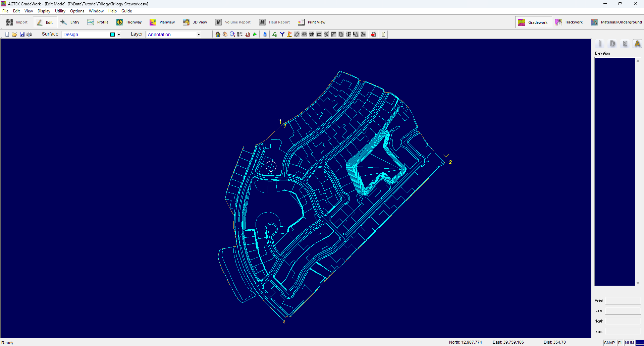Open the Utility menu
This screenshot has width=644, height=346.
tap(60, 11)
